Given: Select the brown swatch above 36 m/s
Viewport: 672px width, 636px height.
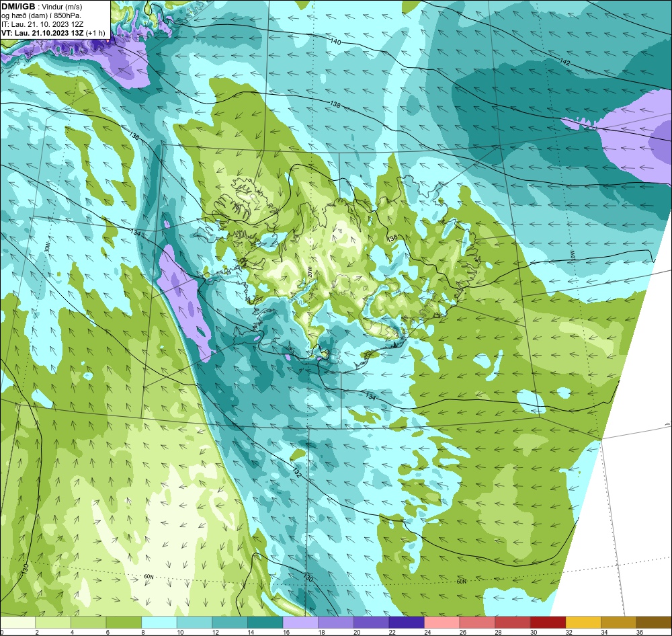Looking at the screenshot, I should [654, 622].
